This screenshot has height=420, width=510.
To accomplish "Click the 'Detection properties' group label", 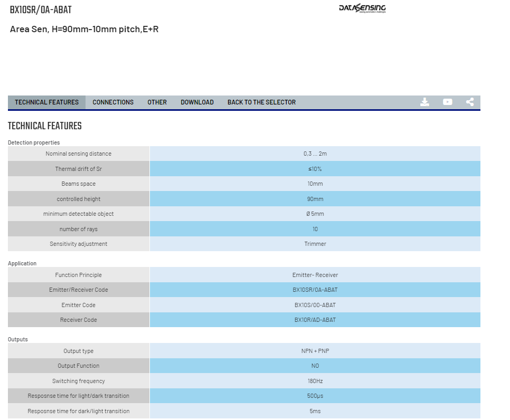I will [34, 142].
